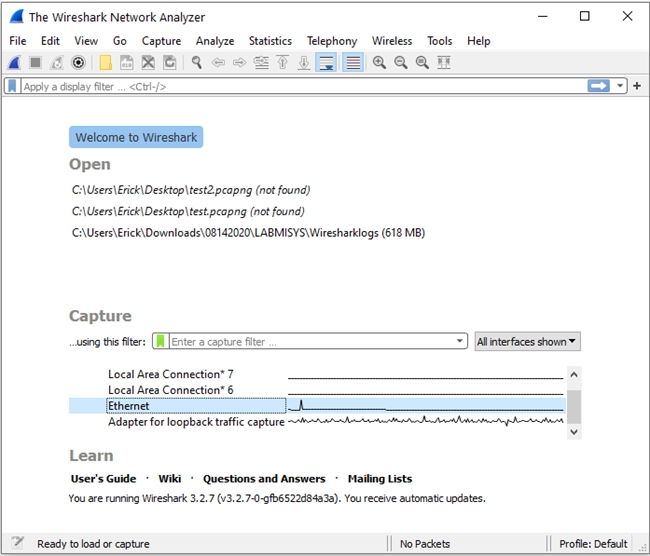
Task: Open the Telephony menu
Action: 331,41
